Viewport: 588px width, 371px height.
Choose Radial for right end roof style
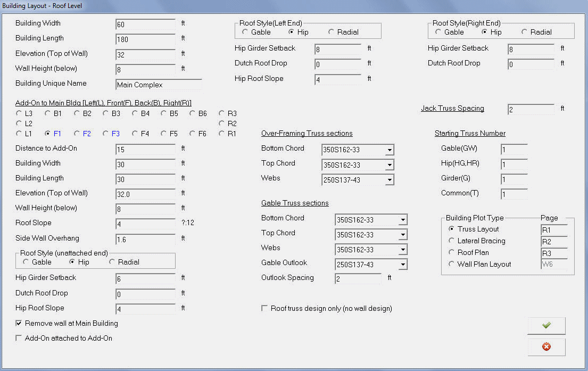pos(525,32)
